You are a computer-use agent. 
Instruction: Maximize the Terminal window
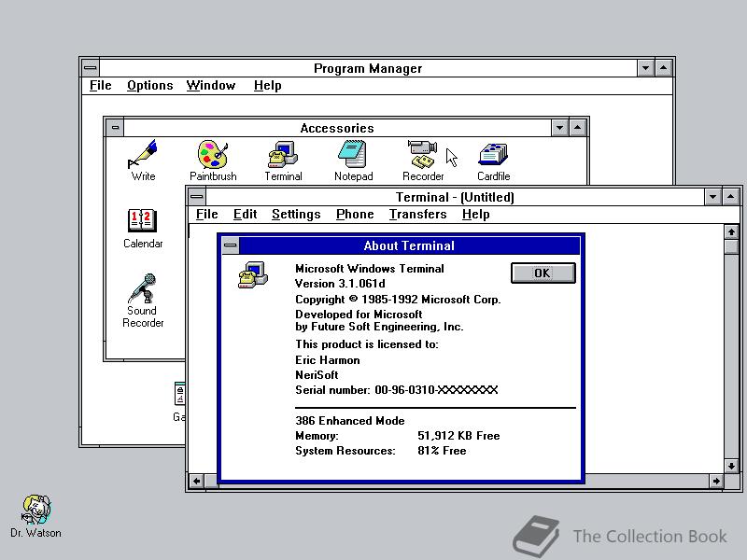(731, 197)
